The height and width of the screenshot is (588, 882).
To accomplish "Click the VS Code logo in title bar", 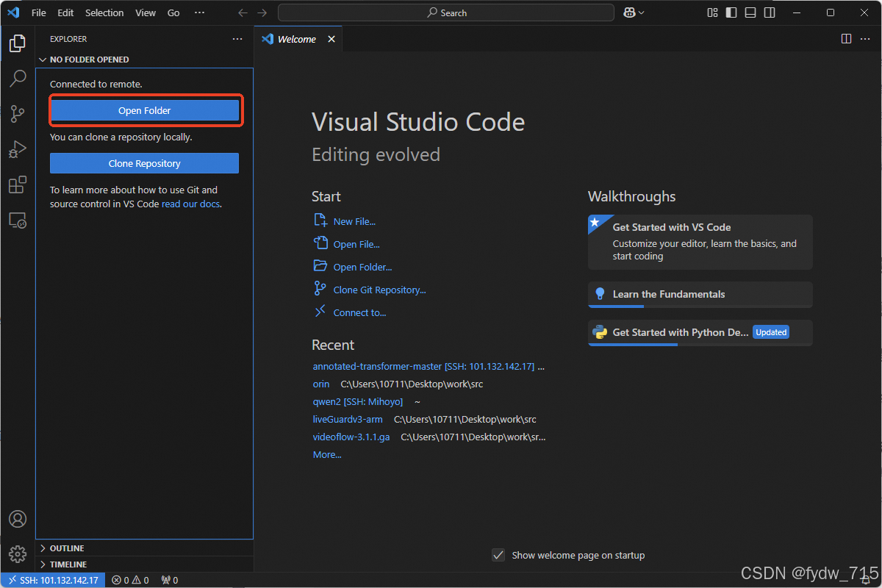I will pos(13,12).
